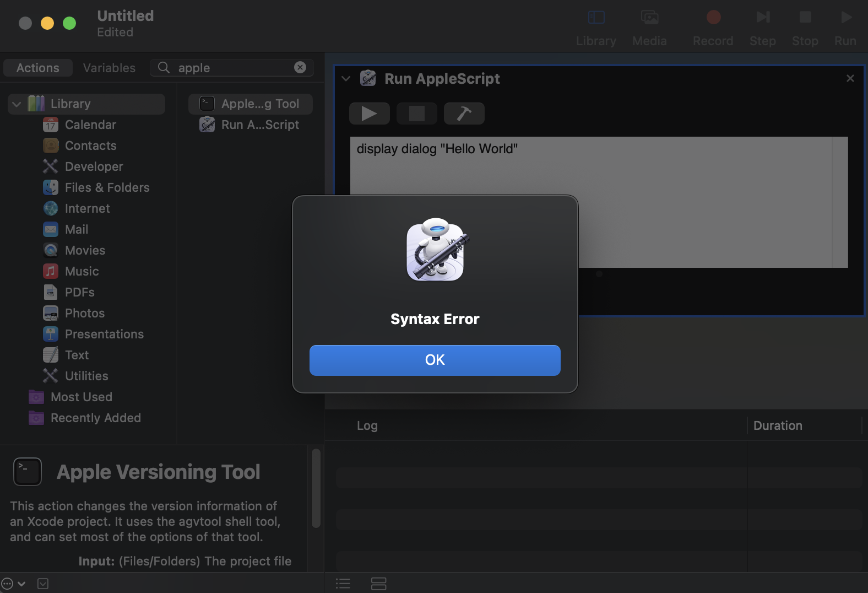Collapse the Library tree
Viewport: 868px width, 593px height.
pyautogui.click(x=17, y=104)
